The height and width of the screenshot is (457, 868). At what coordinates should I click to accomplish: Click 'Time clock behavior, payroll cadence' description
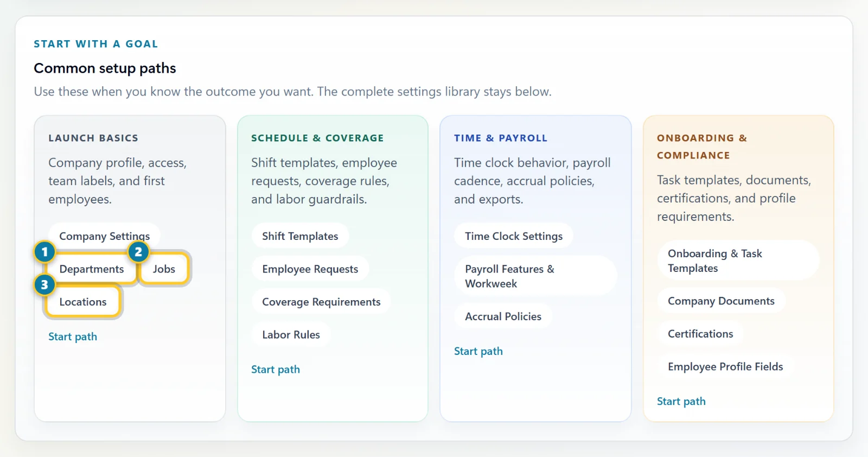pyautogui.click(x=532, y=181)
